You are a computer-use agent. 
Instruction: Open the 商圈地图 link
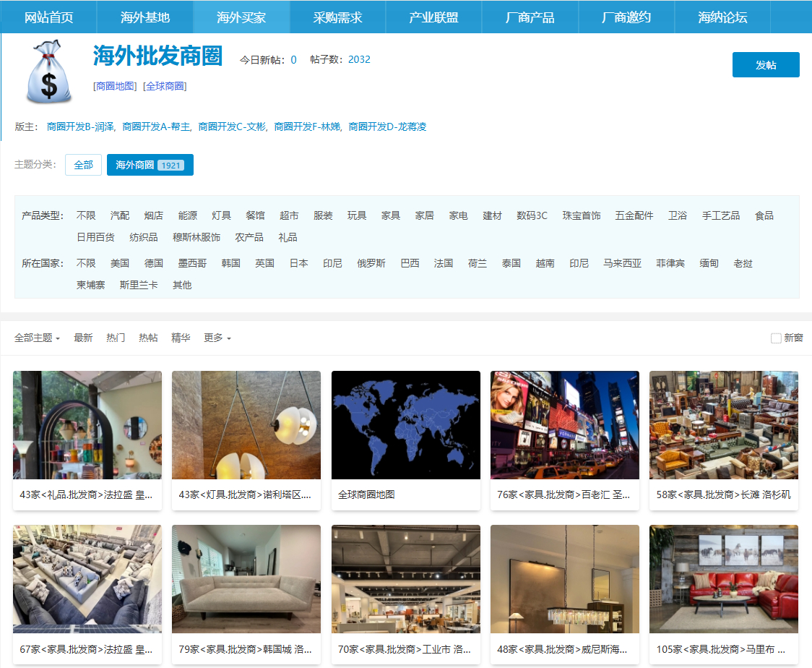pos(115,86)
